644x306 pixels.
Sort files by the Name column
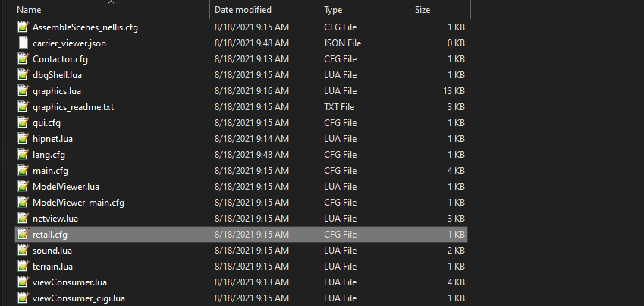[29, 10]
